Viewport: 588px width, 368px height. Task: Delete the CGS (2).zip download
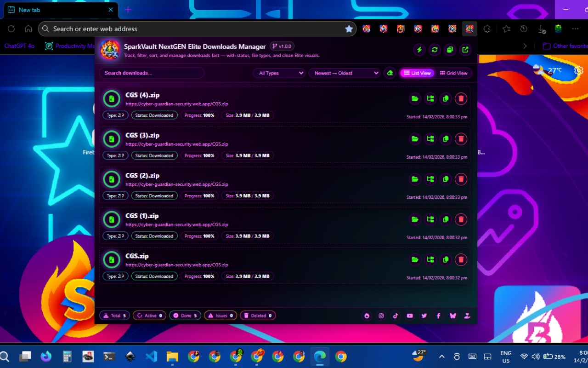[461, 179]
